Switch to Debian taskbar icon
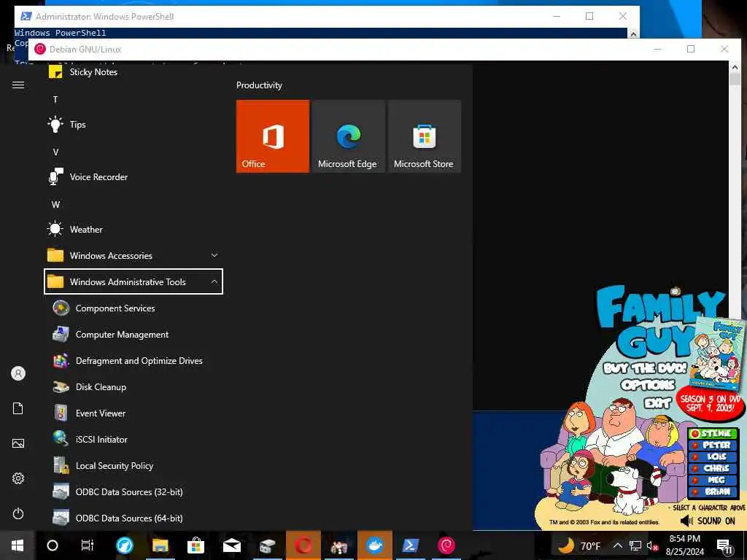747x560 pixels. coord(446,545)
